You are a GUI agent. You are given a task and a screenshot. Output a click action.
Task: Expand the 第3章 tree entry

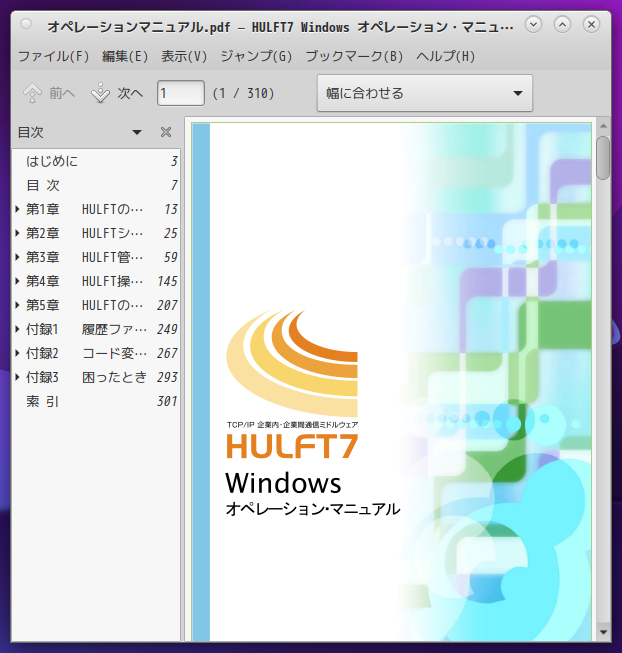coord(17,257)
